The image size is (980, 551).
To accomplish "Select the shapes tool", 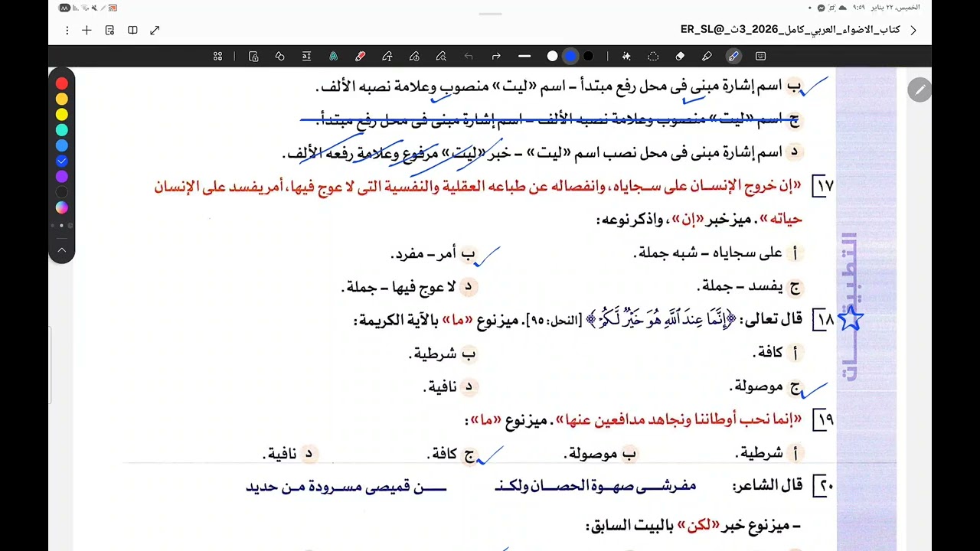I will [280, 56].
